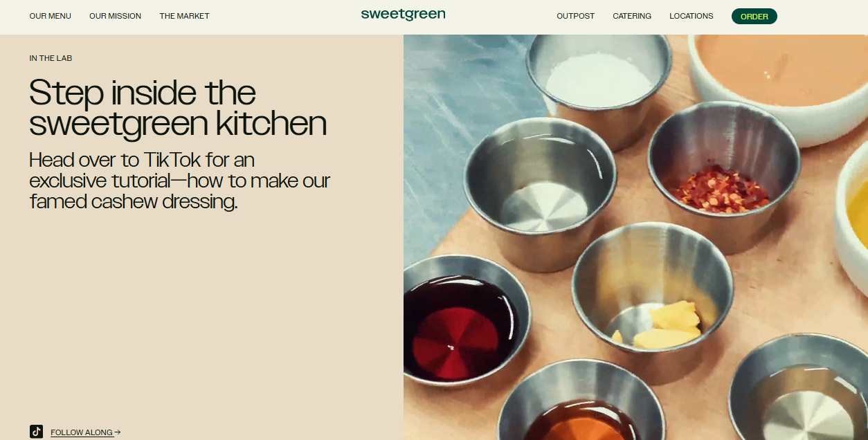The image size is (868, 440).
Task: Click the green Order button
Action: click(754, 16)
